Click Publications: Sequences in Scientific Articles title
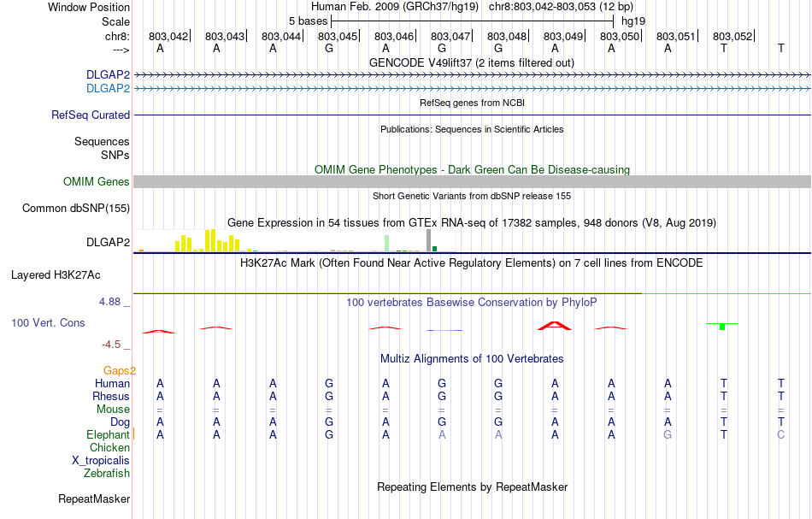 click(472, 129)
